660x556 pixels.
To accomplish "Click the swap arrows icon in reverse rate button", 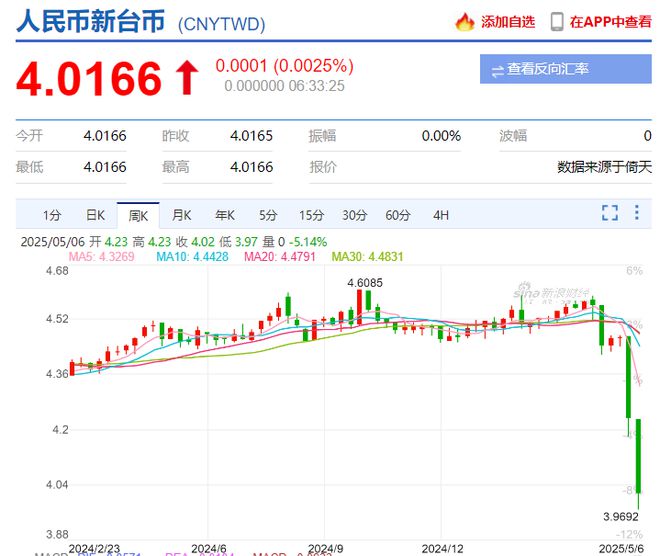I will pyautogui.click(x=498, y=71).
